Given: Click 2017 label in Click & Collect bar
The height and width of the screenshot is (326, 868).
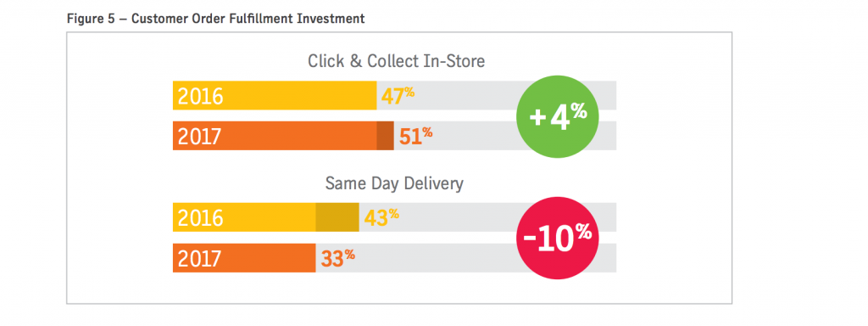Looking at the screenshot, I should pos(199,137).
